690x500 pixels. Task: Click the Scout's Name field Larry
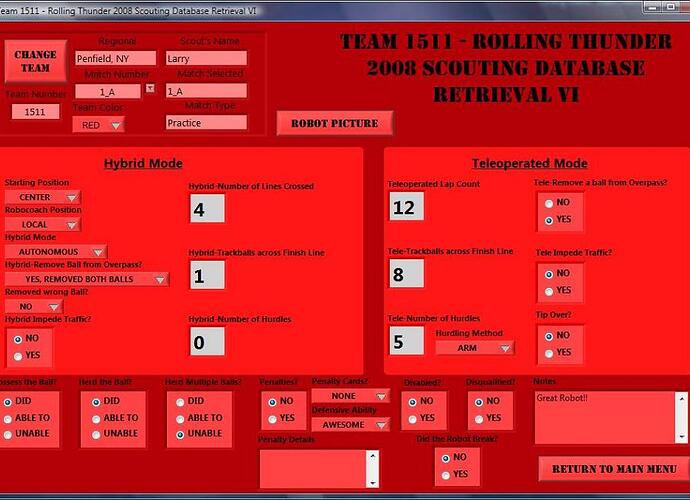point(206,58)
